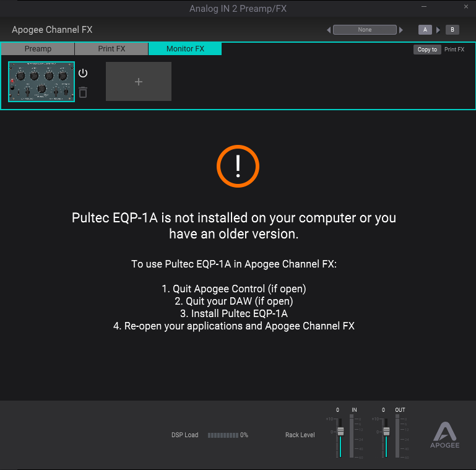Click the 'Apogee Channel FX' title text
This screenshot has height=470, width=476.
52,30
